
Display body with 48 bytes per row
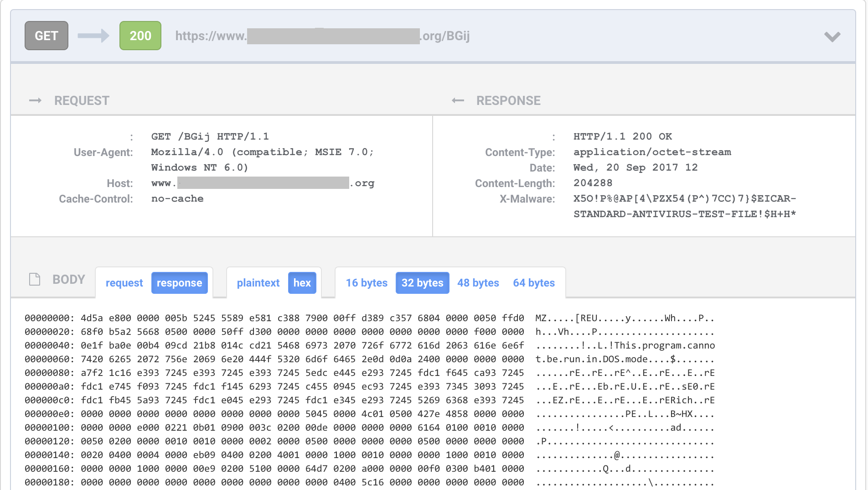478,282
